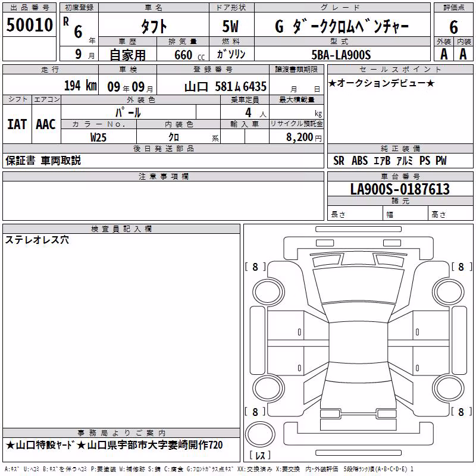Click the sales point ★オークションデビュー★ text
The image size is (476, 476).
pos(381,83)
